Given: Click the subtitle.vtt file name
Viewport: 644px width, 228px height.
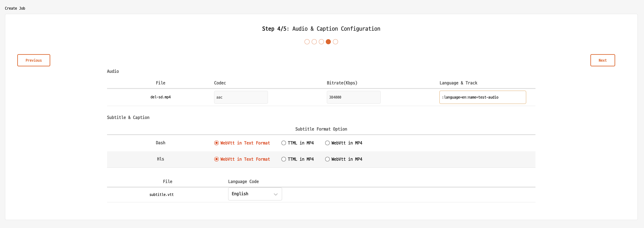Looking at the screenshot, I should click(x=162, y=194).
